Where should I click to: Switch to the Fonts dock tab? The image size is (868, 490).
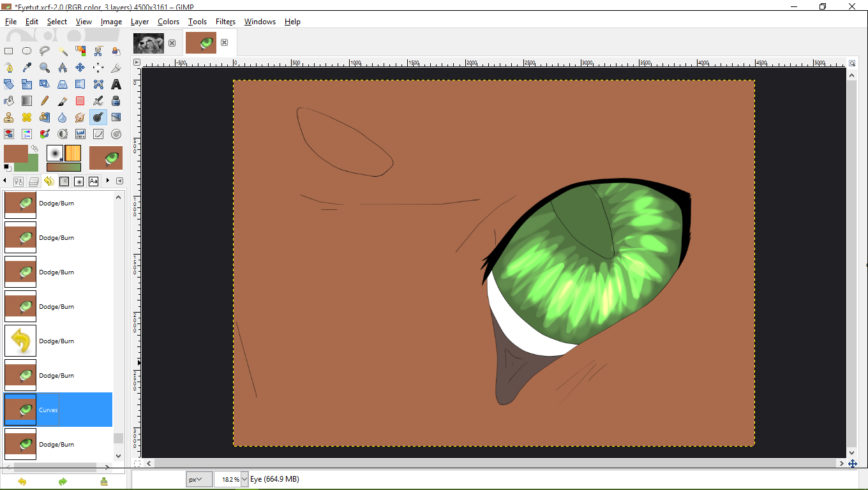pyautogui.click(x=94, y=181)
